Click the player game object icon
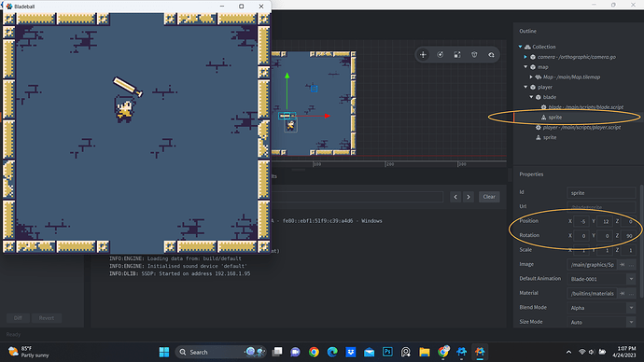 point(533,87)
